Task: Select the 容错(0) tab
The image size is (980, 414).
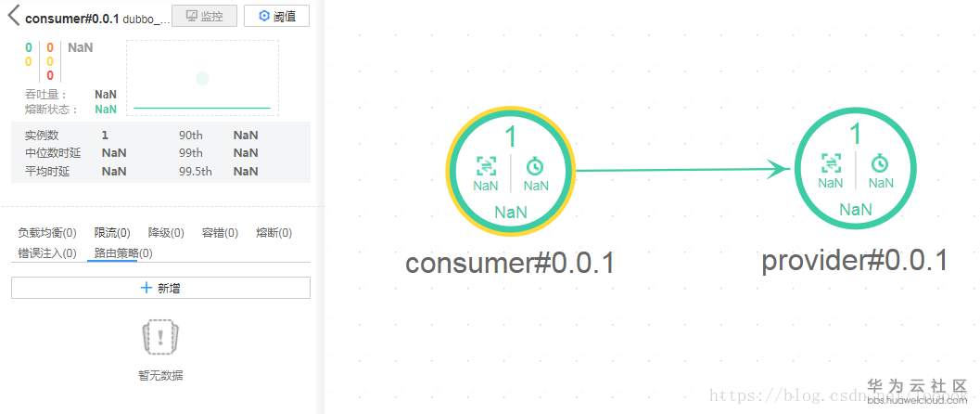Action: [220, 233]
